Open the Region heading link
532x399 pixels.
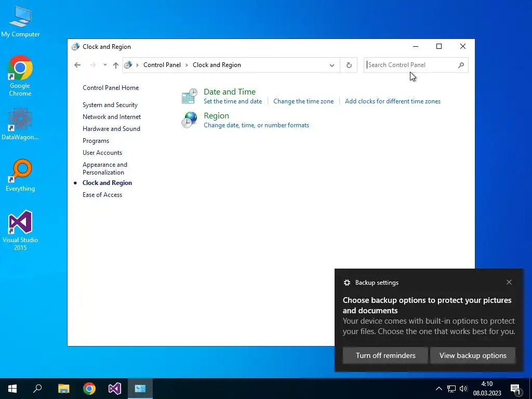[216, 116]
